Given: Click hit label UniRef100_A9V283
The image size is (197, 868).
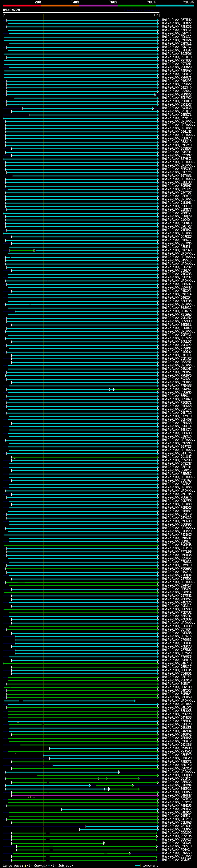Looking at the screenshot, I should pyautogui.click(x=177, y=460).
